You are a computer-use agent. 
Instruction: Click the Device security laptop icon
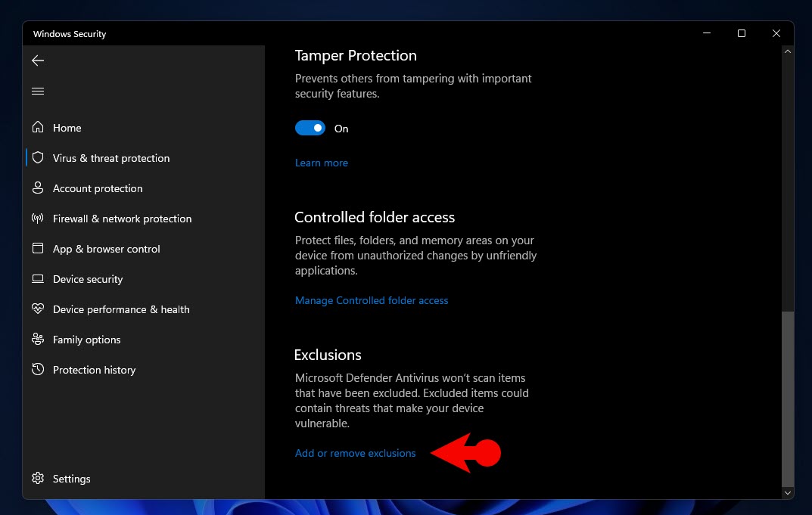[x=38, y=278]
